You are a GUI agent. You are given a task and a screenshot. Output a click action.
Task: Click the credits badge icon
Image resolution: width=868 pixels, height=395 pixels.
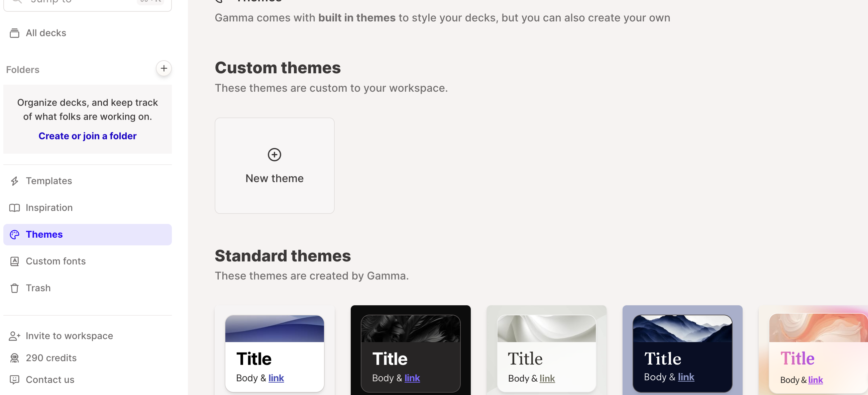pos(14,358)
